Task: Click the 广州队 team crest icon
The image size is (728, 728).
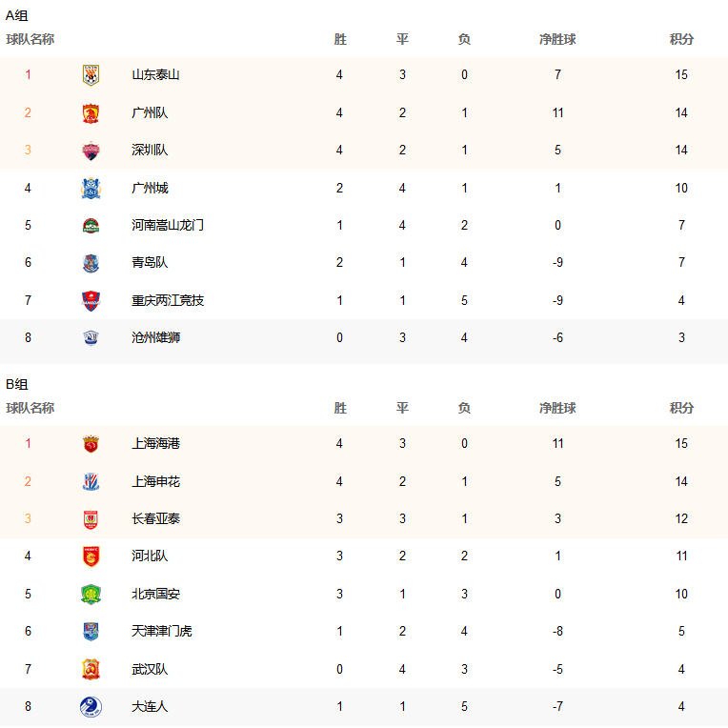Action: pos(91,113)
